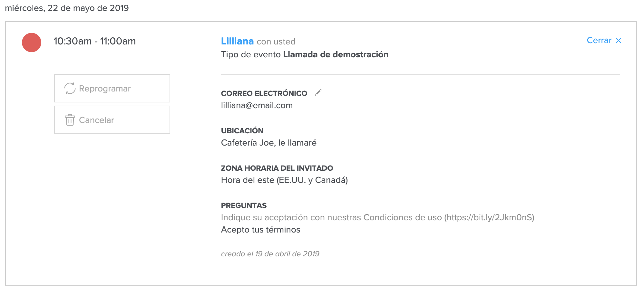Click the Condiciones de uso question text
The image size is (644, 295).
tap(378, 217)
